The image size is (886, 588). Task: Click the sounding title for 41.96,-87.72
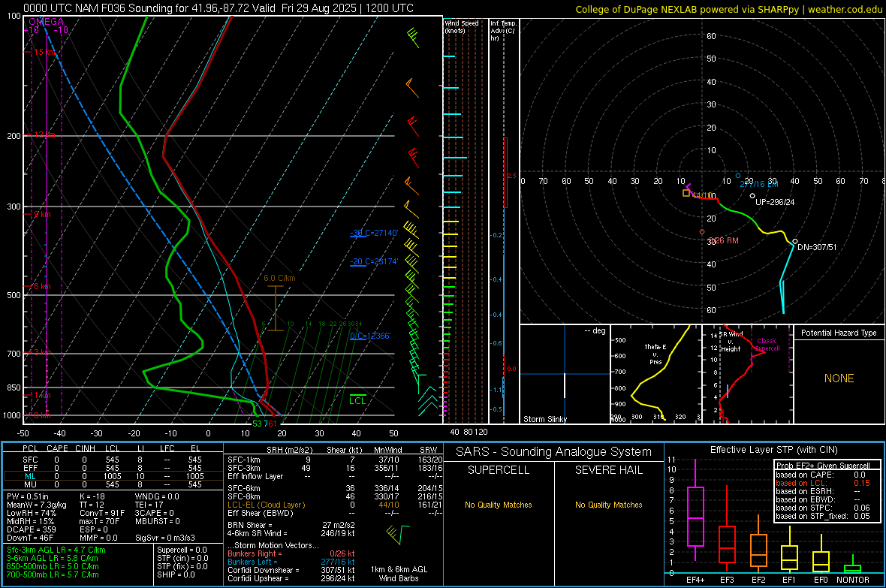pos(218,8)
